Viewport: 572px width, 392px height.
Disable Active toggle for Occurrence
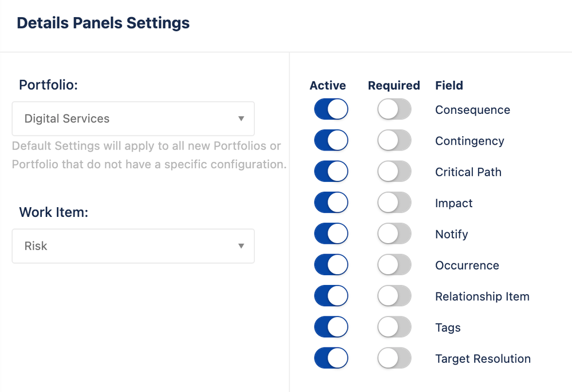[x=331, y=265]
